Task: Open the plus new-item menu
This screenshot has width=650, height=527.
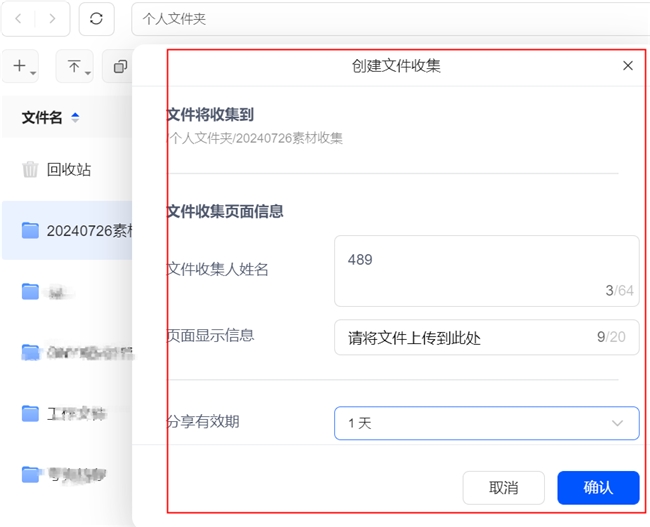Action: (x=21, y=66)
